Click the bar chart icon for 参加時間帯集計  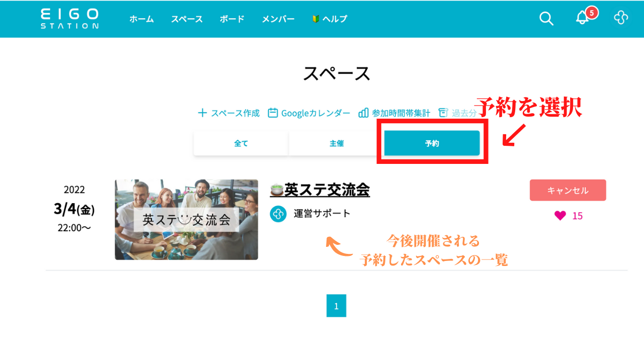pos(363,113)
